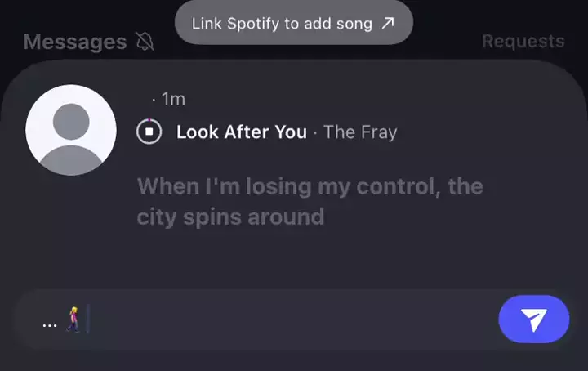Click the lyric line "When I'm losing my control"
The height and width of the screenshot is (371, 588).
click(310, 186)
